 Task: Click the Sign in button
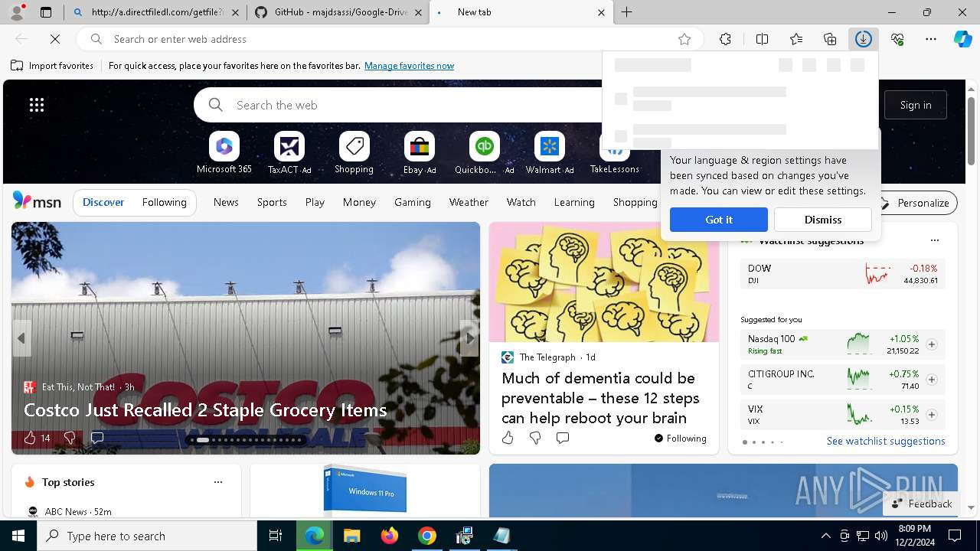point(916,105)
